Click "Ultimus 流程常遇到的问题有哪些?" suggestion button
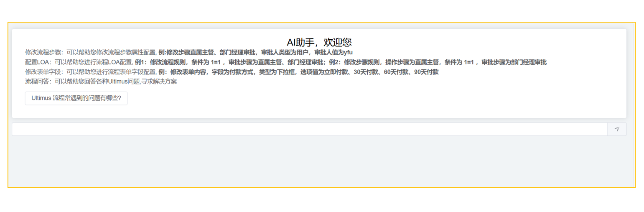Screen dimensions: 644x212 (76, 98)
